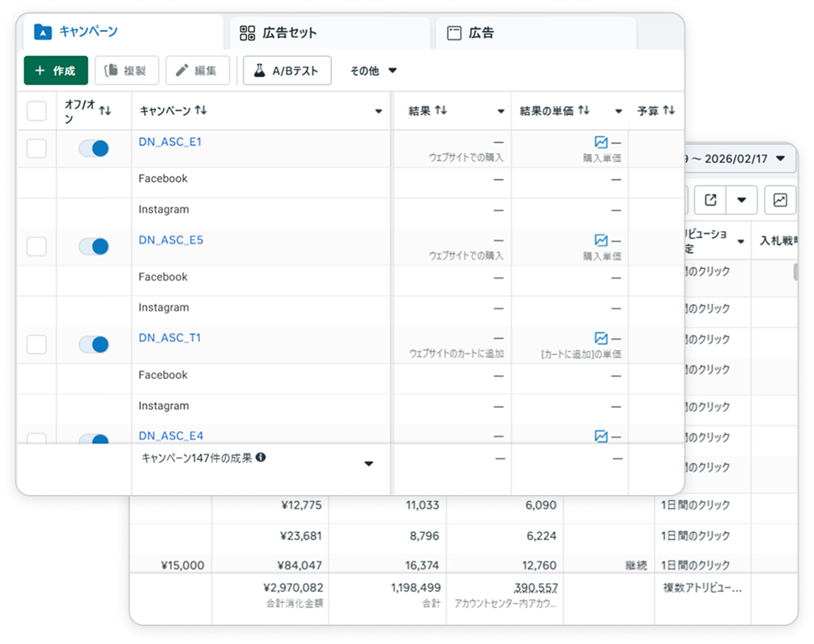
Task: Open the キャンペーン column dropdown arrow
Action: point(378,111)
